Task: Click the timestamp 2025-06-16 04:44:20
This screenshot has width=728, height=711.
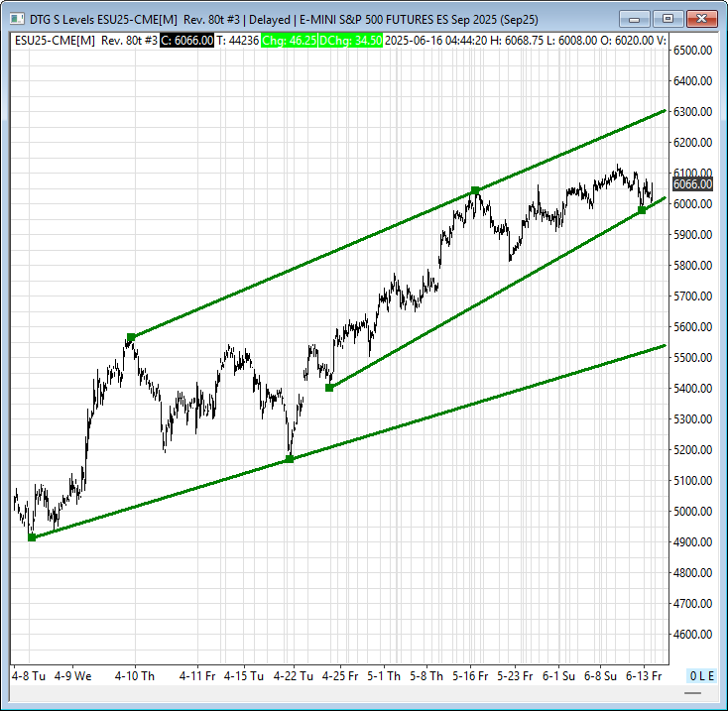Action: click(436, 41)
